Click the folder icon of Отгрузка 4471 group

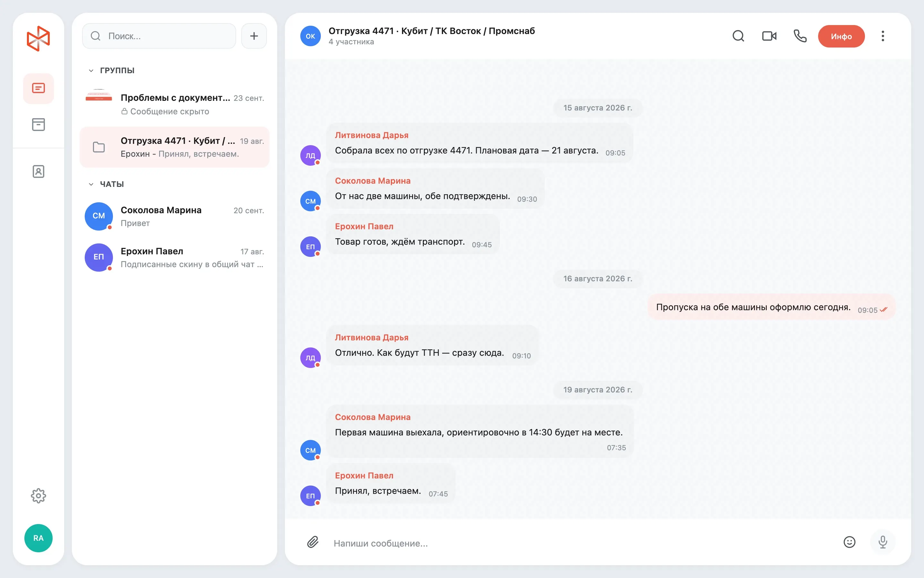tap(98, 147)
